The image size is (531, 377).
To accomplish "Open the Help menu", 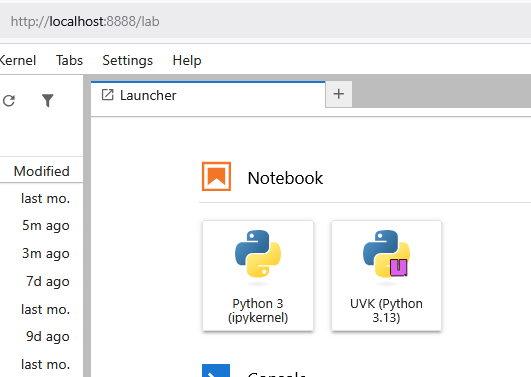I will coord(187,60).
